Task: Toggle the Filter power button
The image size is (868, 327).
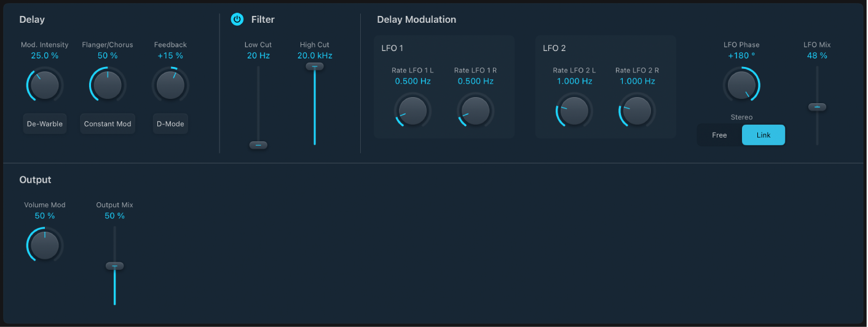Action: pyautogui.click(x=237, y=20)
